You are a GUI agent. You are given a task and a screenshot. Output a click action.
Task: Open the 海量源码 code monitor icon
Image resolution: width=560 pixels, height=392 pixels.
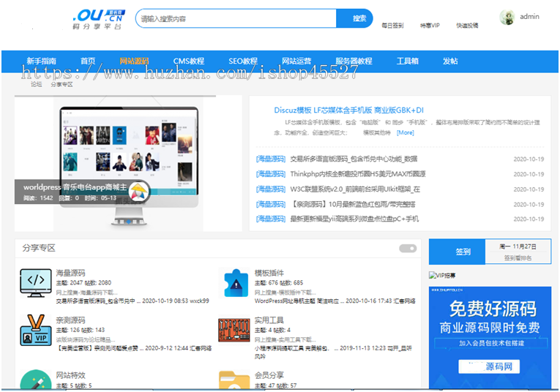pos(36,283)
